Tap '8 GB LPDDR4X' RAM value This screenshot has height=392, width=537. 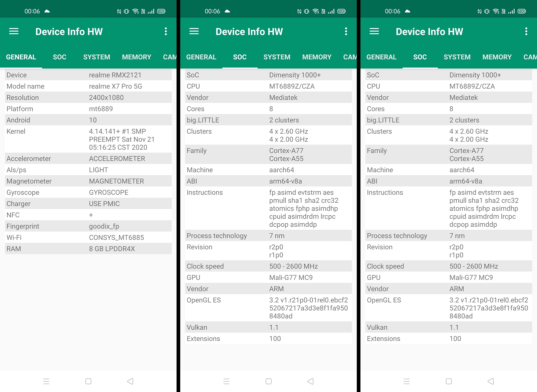112,249
